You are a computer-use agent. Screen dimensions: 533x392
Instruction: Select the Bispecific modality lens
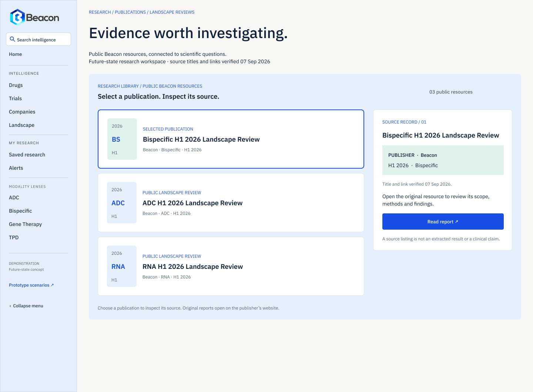[x=20, y=211]
